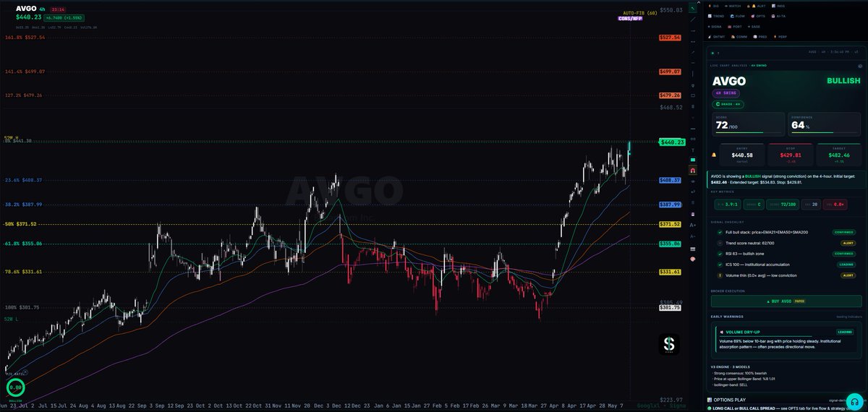The width and height of the screenshot is (868, 412).
Task: Click the 4H SWING badge
Action: 726,93
